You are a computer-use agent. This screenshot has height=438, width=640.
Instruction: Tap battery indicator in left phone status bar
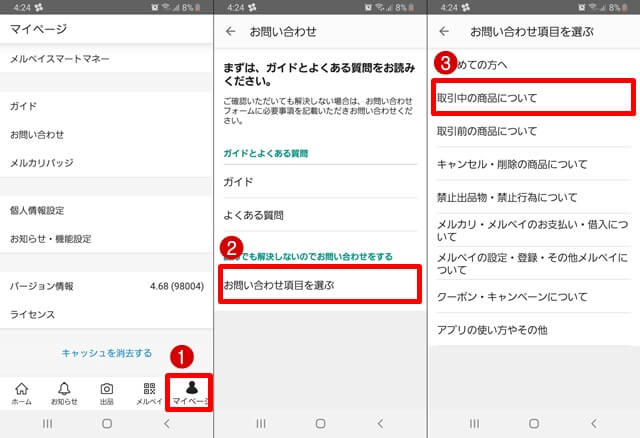pyautogui.click(x=198, y=7)
